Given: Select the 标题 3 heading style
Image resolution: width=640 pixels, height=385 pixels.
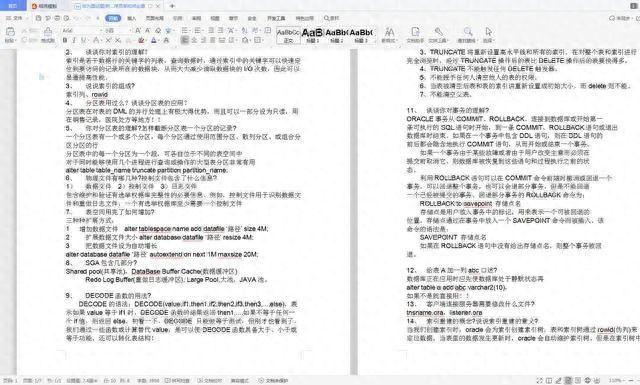Looking at the screenshot, I should [361, 36].
